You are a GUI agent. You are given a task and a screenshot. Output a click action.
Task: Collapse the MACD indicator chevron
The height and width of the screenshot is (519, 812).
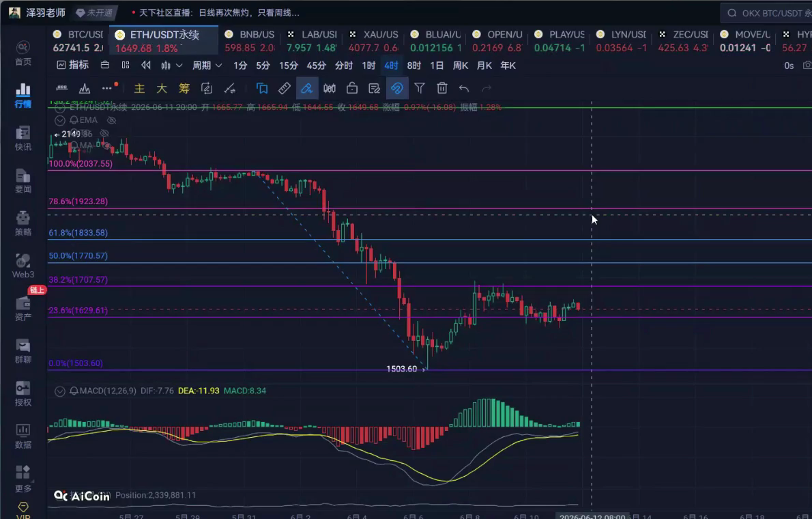60,391
